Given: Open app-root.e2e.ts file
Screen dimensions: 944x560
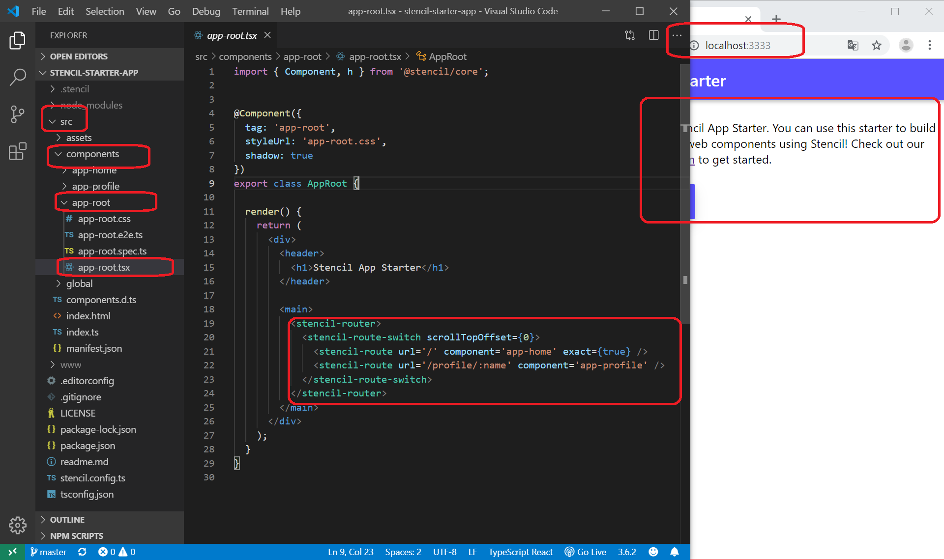Looking at the screenshot, I should [110, 235].
